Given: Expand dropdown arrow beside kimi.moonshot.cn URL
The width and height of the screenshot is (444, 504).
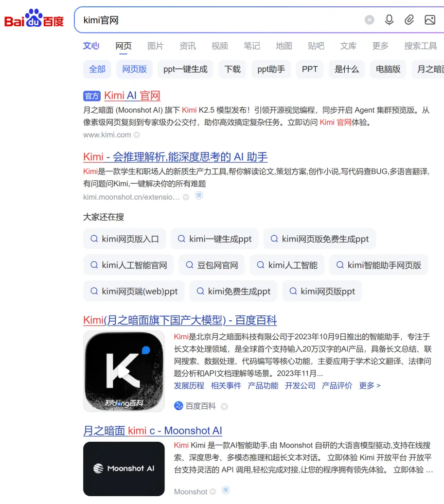Looking at the screenshot, I should tap(186, 197).
